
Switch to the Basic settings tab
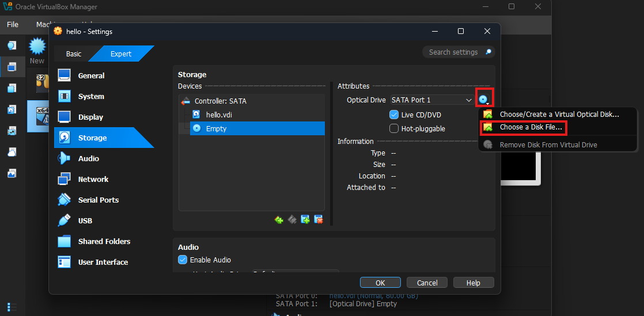coord(74,54)
